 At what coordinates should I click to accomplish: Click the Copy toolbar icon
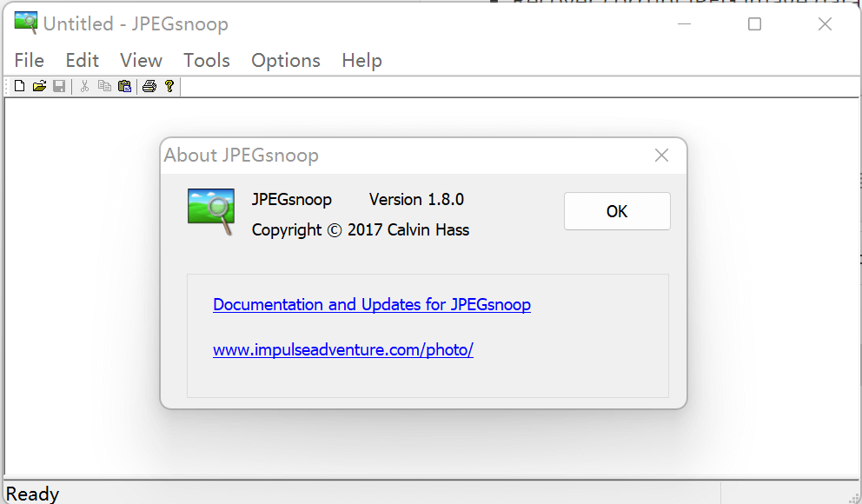104,86
